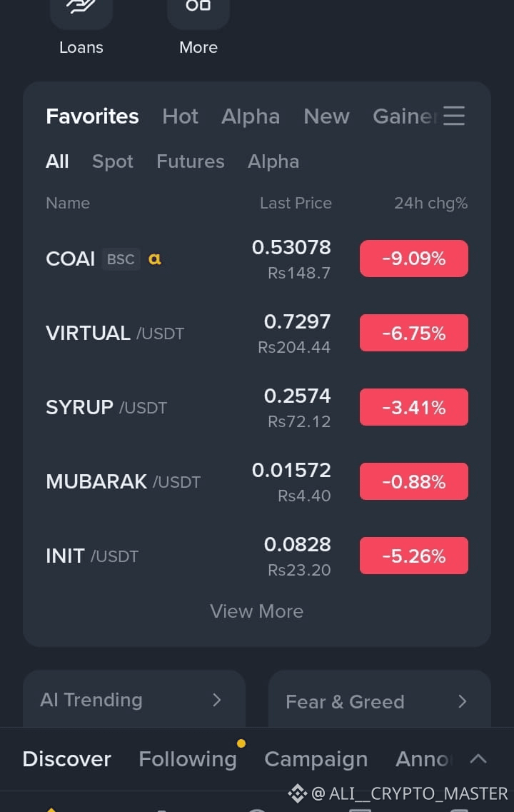Open the Campaign feed tab

[x=316, y=759]
